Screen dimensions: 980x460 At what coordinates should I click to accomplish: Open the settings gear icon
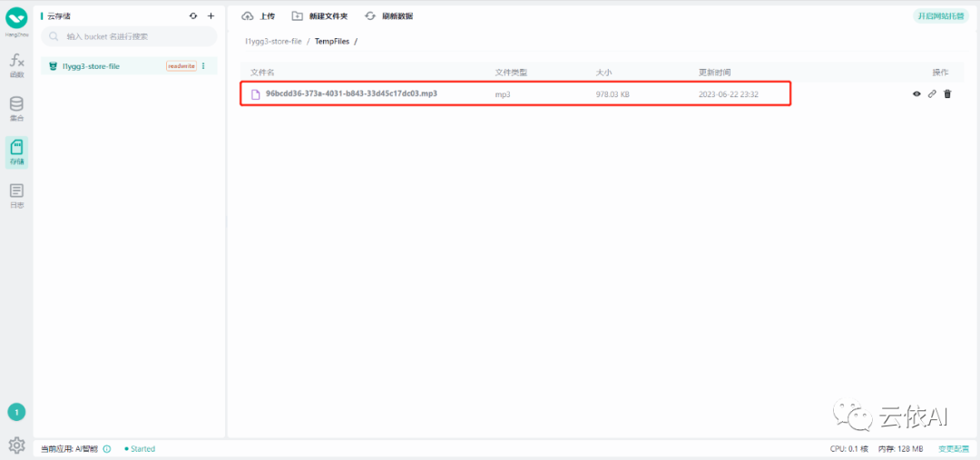point(16,445)
